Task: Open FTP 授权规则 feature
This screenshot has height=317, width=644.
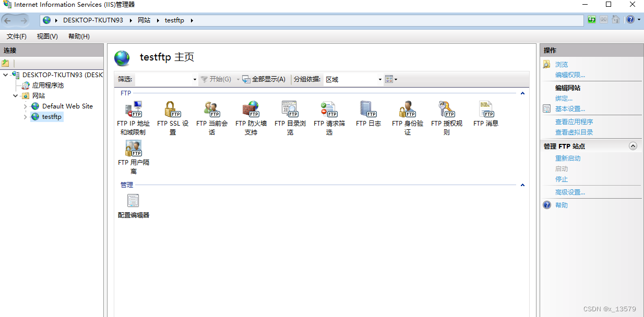Action: (447, 118)
